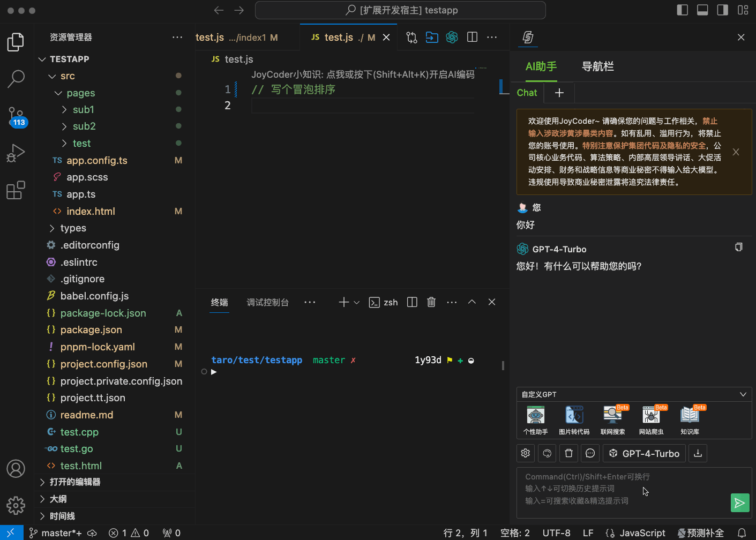Click the compare changes icon in editor toolbar

coord(411,37)
